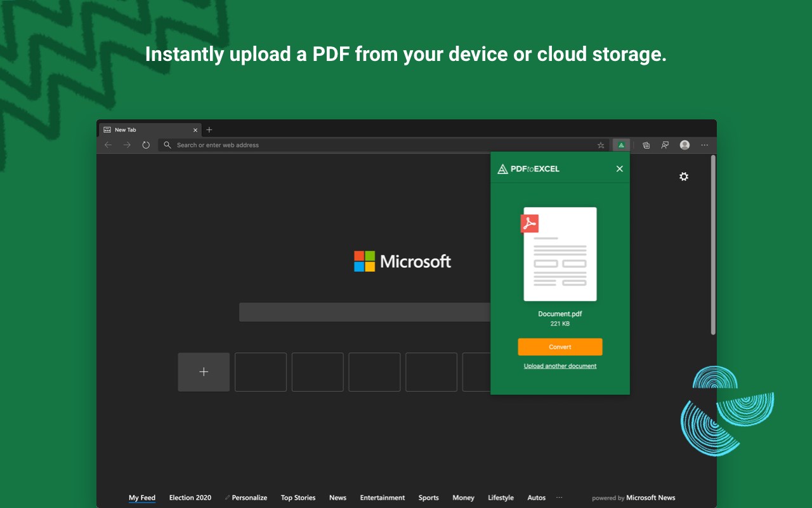Open a new browser tab
The width and height of the screenshot is (812, 508).
[209, 130]
